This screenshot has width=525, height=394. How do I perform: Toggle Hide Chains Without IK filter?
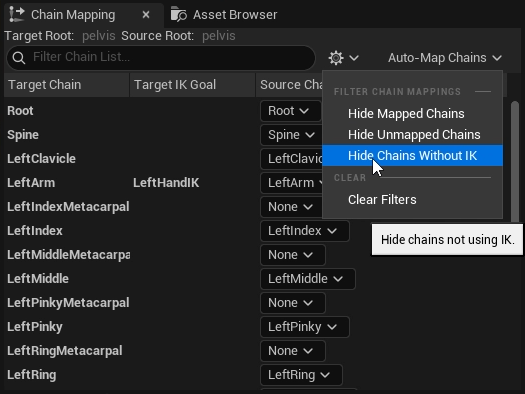pyautogui.click(x=412, y=155)
